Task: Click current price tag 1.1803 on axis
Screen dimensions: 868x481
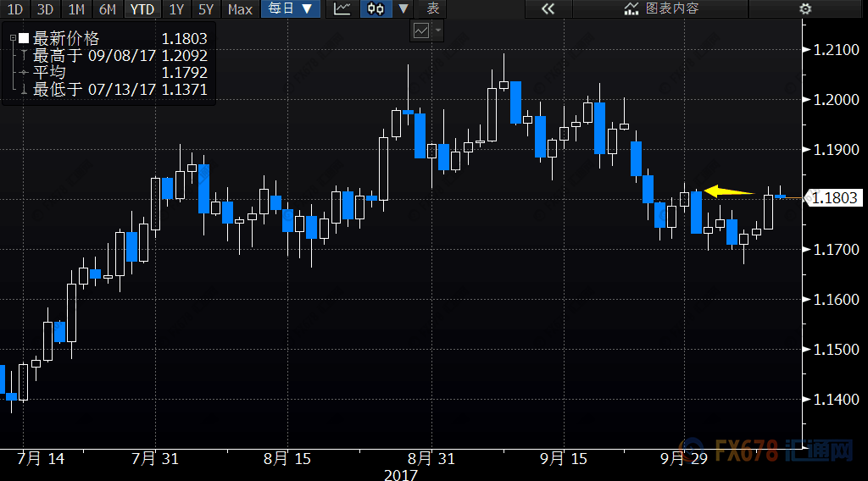Action: (x=834, y=198)
